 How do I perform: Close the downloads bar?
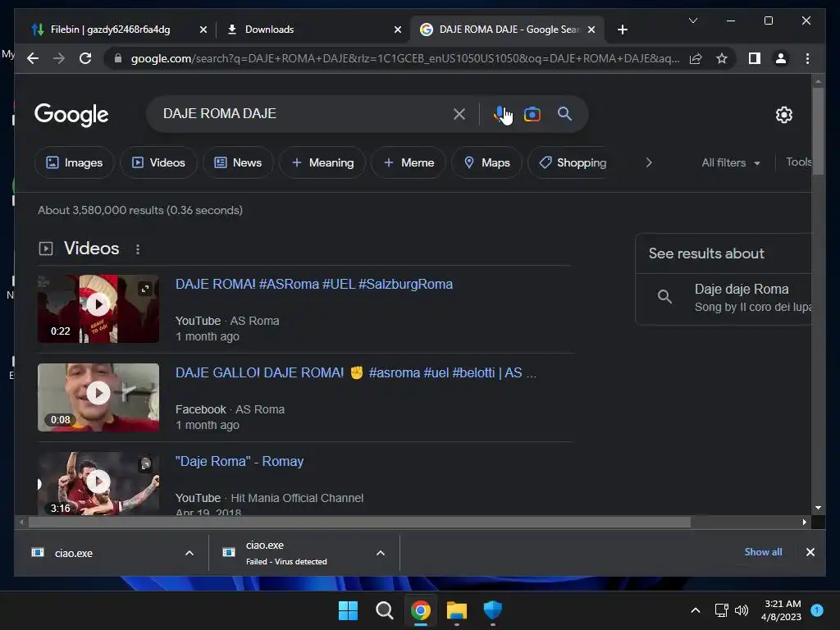click(810, 552)
